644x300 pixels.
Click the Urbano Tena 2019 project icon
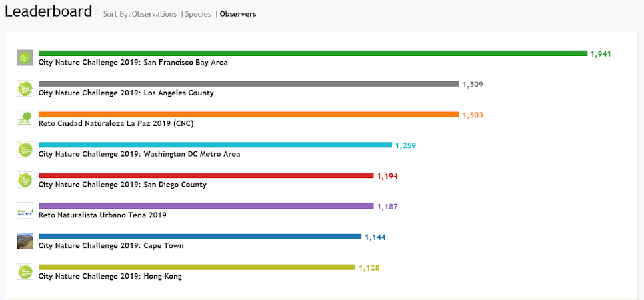click(25, 211)
